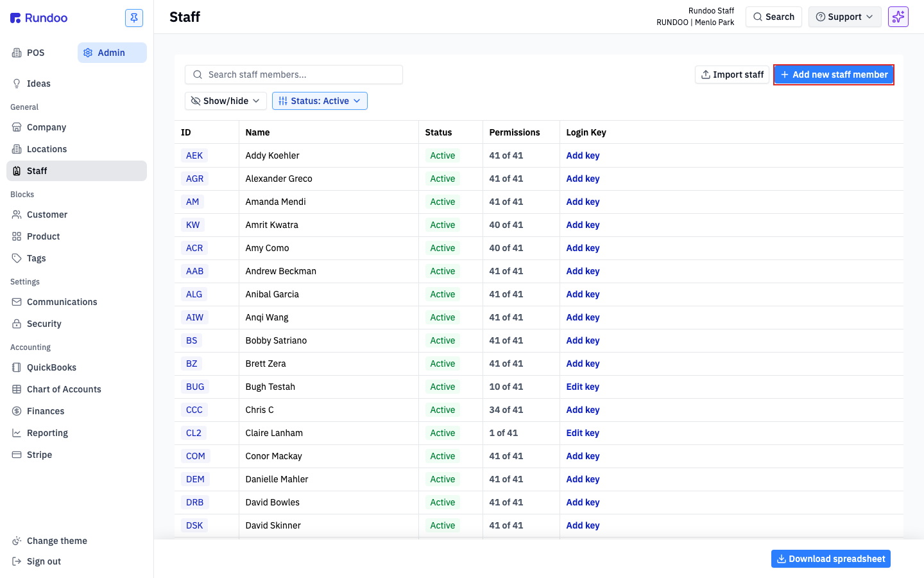Click the QuickBooks book icon

pyautogui.click(x=17, y=367)
